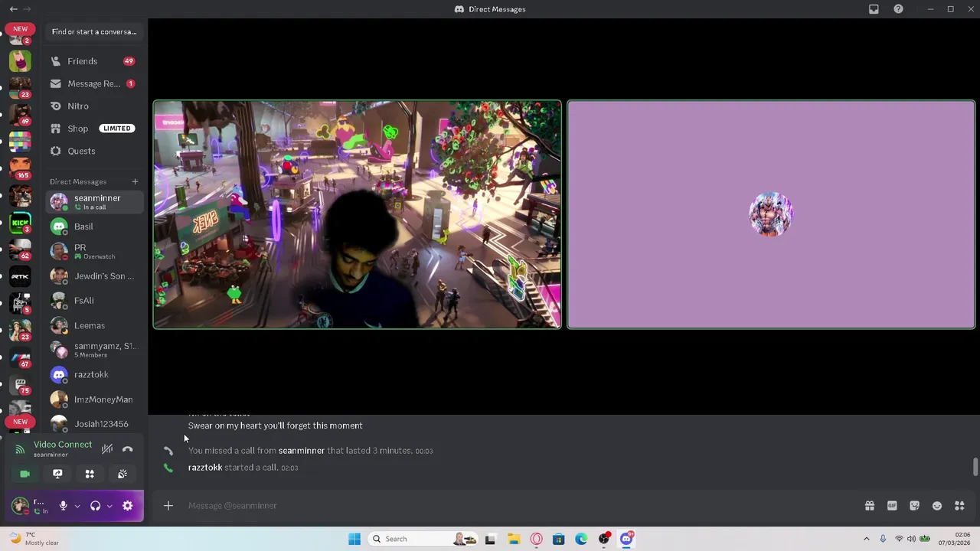The image size is (980, 551).
Task: Open Windows Start menu
Action: pos(354,539)
